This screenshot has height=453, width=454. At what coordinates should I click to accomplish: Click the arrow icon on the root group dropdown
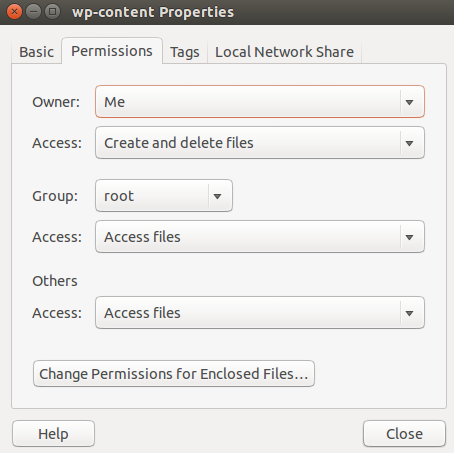click(218, 196)
